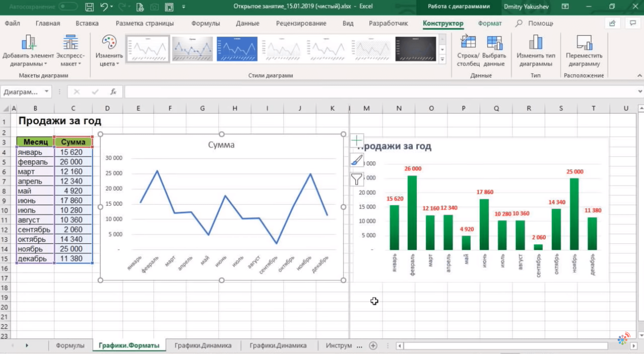Open the Change Colors (Изменить цвета) palette
This screenshot has height=354, width=644.
(x=109, y=43)
